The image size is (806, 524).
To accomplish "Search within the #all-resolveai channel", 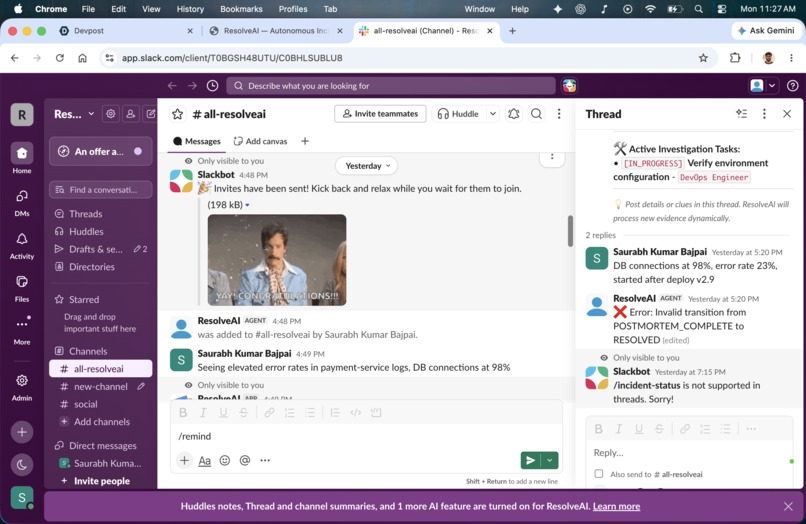I will (536, 114).
